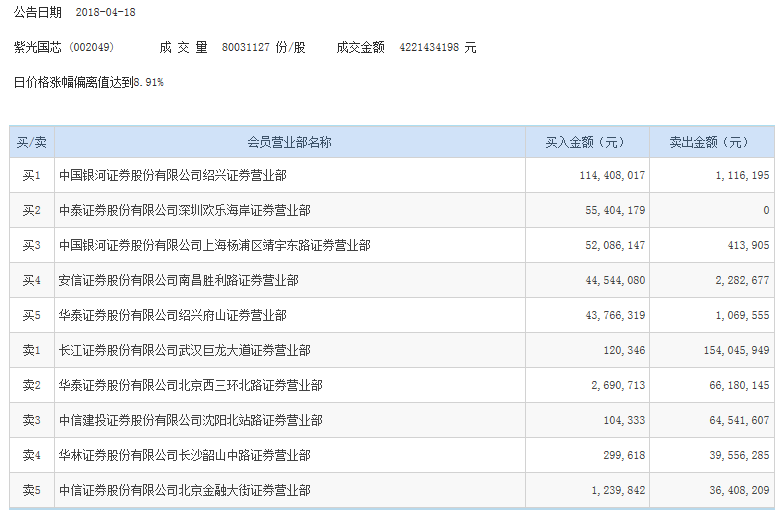
Task: Click the 买4 rank cell
Action: click(31, 280)
